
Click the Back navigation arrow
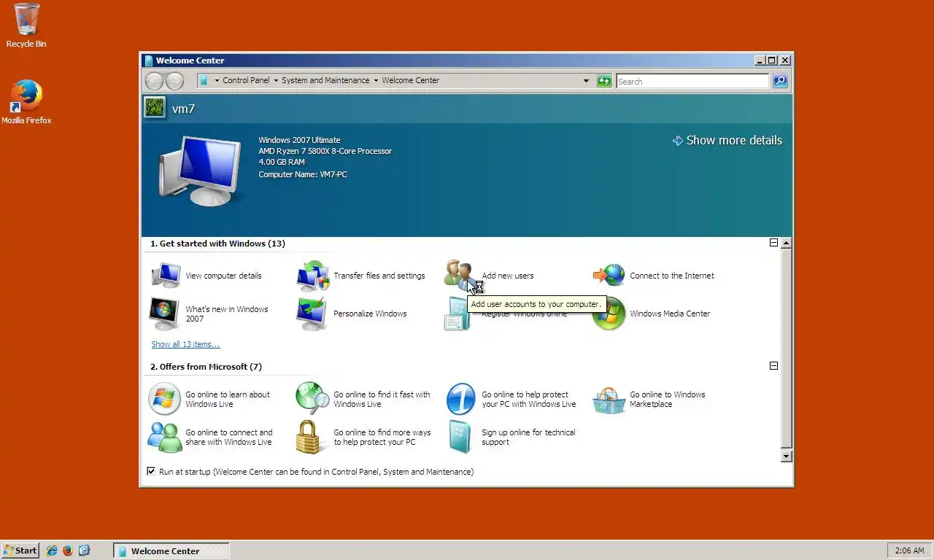[154, 81]
